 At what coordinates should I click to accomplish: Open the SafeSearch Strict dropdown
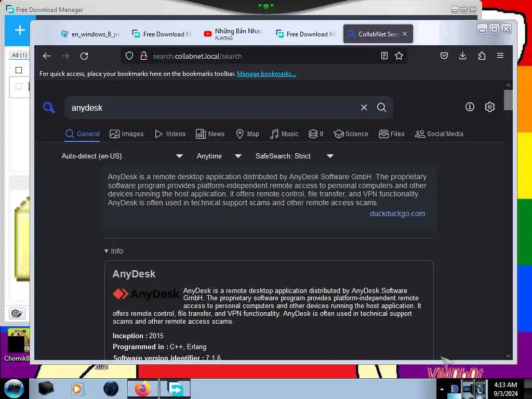[294, 156]
